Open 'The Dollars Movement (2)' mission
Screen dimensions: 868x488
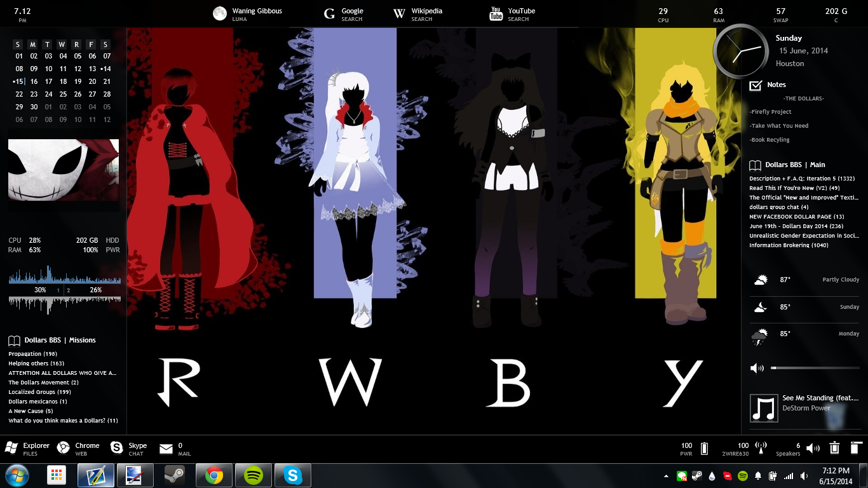pos(43,383)
